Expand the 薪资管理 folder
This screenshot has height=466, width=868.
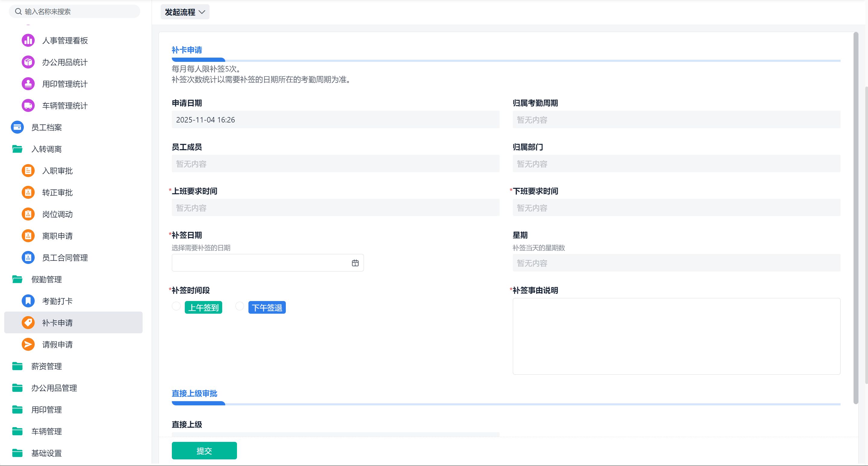(46, 366)
